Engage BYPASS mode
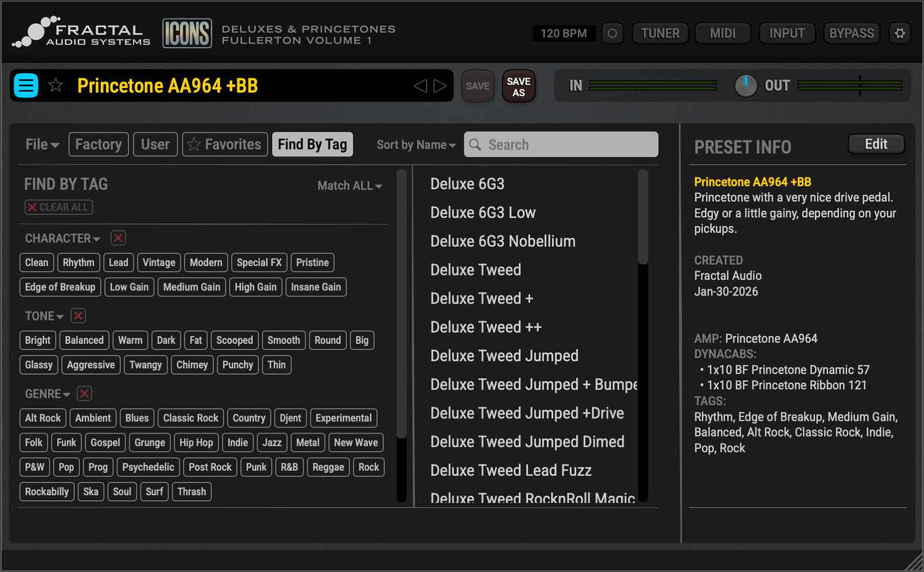Image resolution: width=924 pixels, height=572 pixels. (851, 33)
